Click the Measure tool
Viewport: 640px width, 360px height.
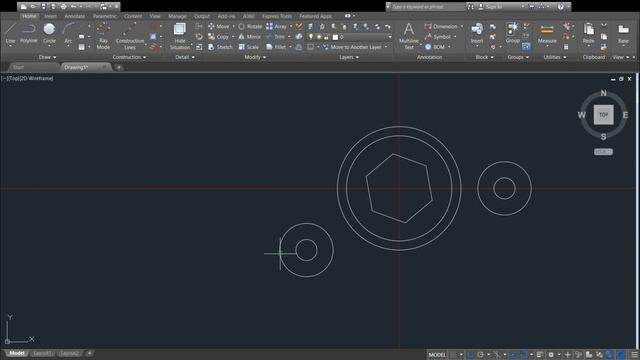547,33
